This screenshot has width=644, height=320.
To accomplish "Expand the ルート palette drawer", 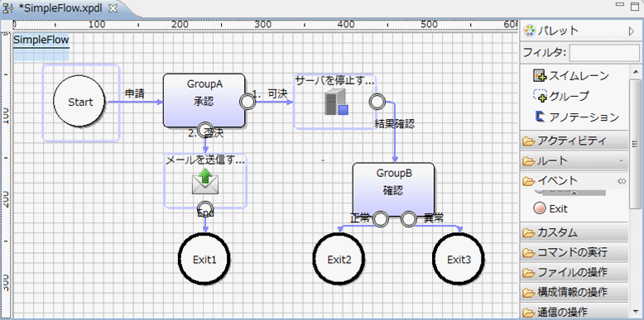I will [x=574, y=160].
